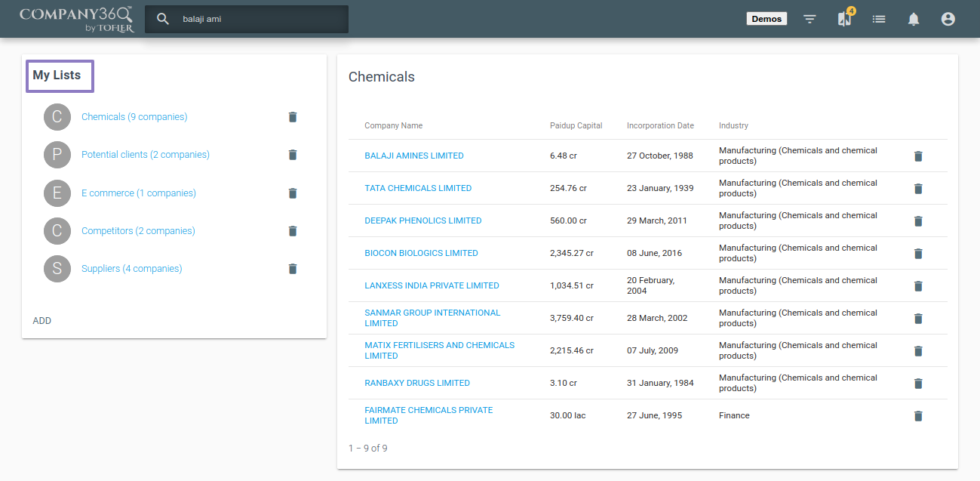Select the '31 January, 1984' date cell
The width and height of the screenshot is (980, 481).
click(x=660, y=384)
